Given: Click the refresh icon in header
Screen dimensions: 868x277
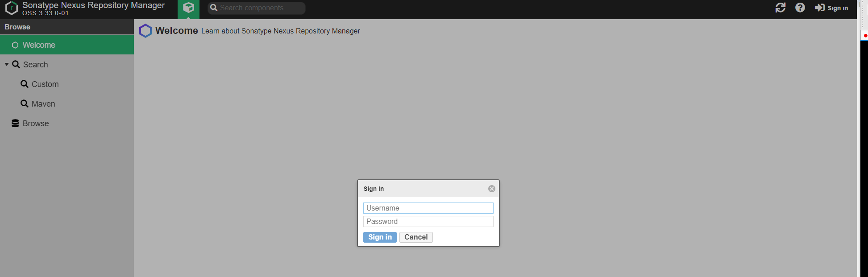Looking at the screenshot, I should 781,8.
